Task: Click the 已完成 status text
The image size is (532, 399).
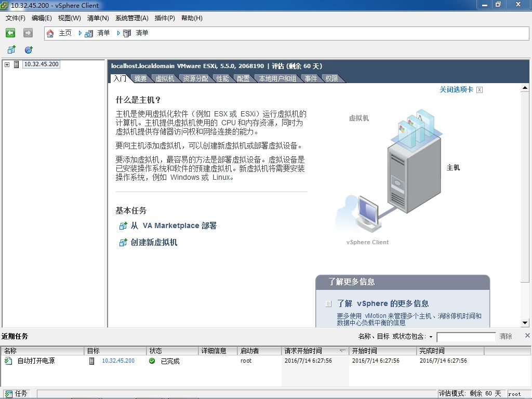Action: 170,361
